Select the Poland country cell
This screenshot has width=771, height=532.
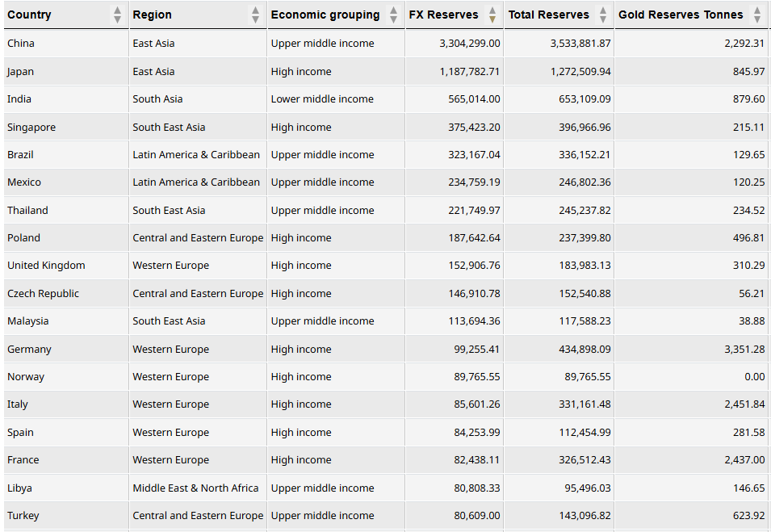66,237
